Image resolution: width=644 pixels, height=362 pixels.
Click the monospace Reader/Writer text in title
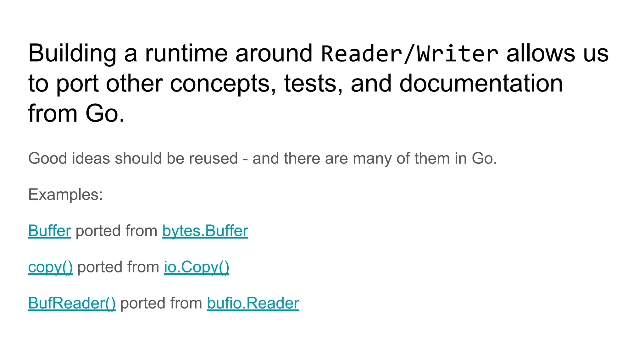pyautogui.click(x=409, y=53)
